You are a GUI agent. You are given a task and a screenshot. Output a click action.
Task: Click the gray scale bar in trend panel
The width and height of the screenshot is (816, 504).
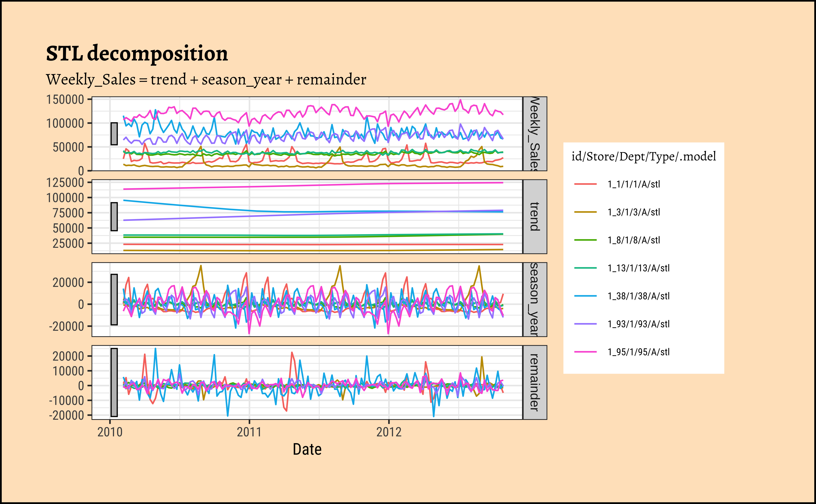pyautogui.click(x=114, y=217)
